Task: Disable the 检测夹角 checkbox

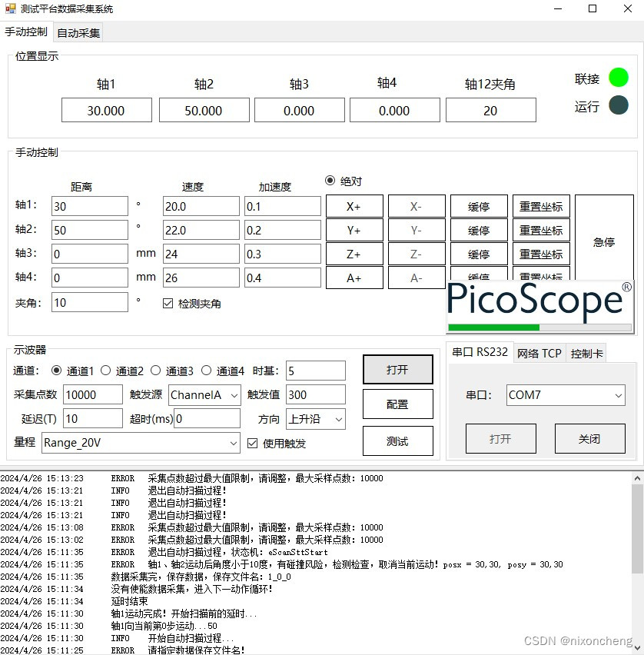Action: coord(168,302)
